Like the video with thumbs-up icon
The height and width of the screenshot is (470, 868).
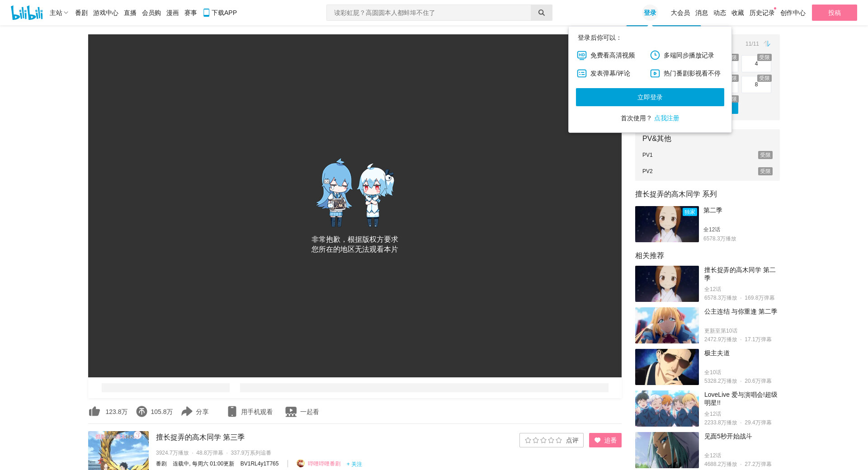(94, 411)
